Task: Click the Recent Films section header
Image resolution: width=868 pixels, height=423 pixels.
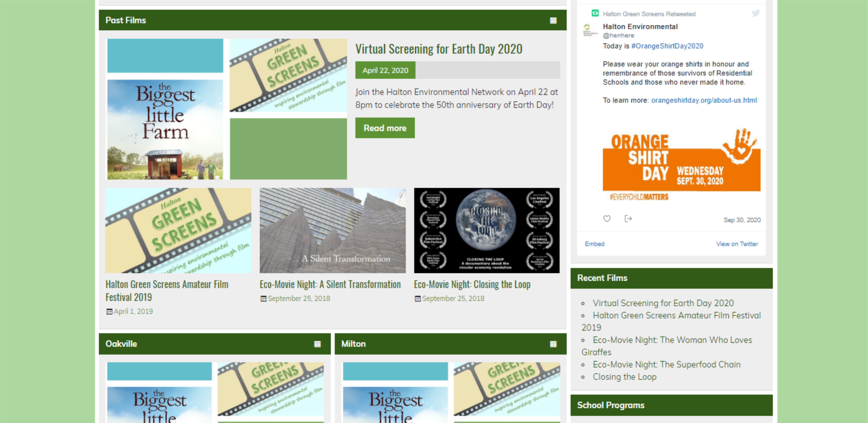Action: tap(671, 278)
